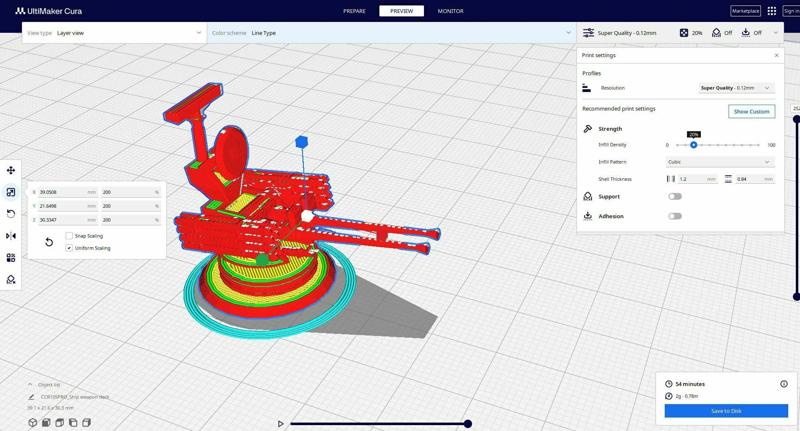Click the layer slider lower handle
Image resolution: width=800 pixels, height=431 pixels.
[796, 296]
